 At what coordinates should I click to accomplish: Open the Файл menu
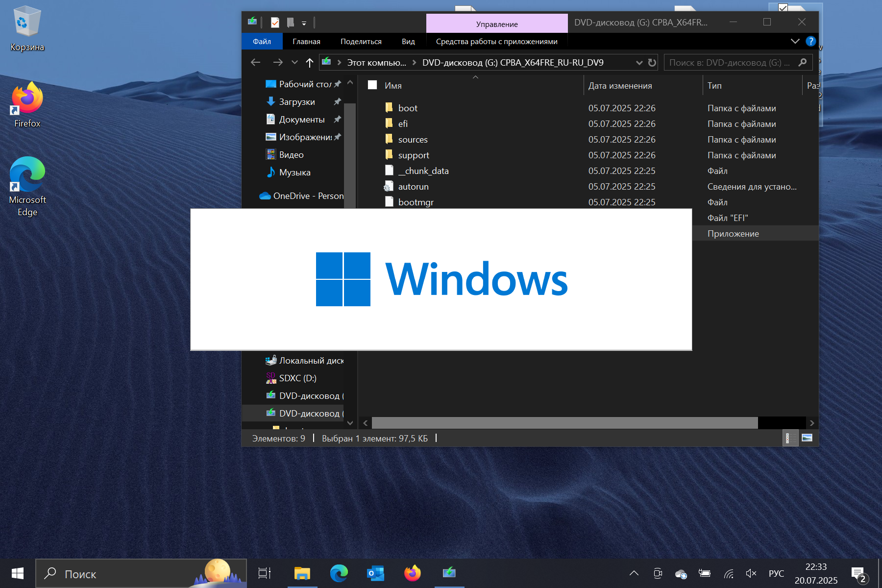(x=262, y=41)
